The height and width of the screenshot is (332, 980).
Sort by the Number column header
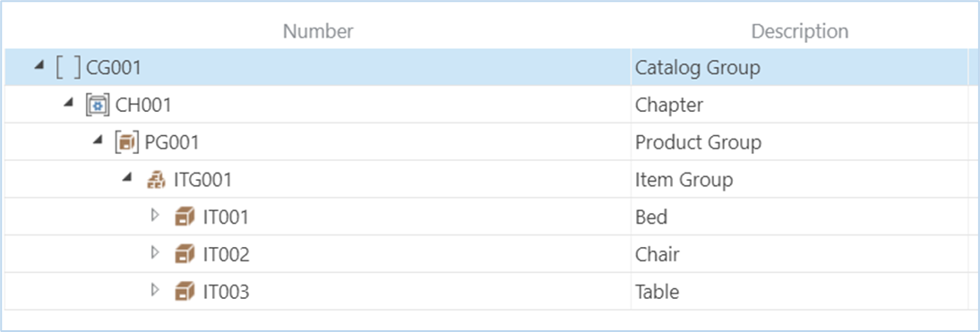(x=318, y=31)
